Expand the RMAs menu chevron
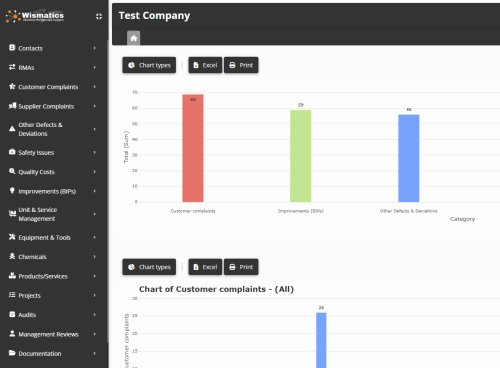This screenshot has width=500, height=368. tap(95, 67)
